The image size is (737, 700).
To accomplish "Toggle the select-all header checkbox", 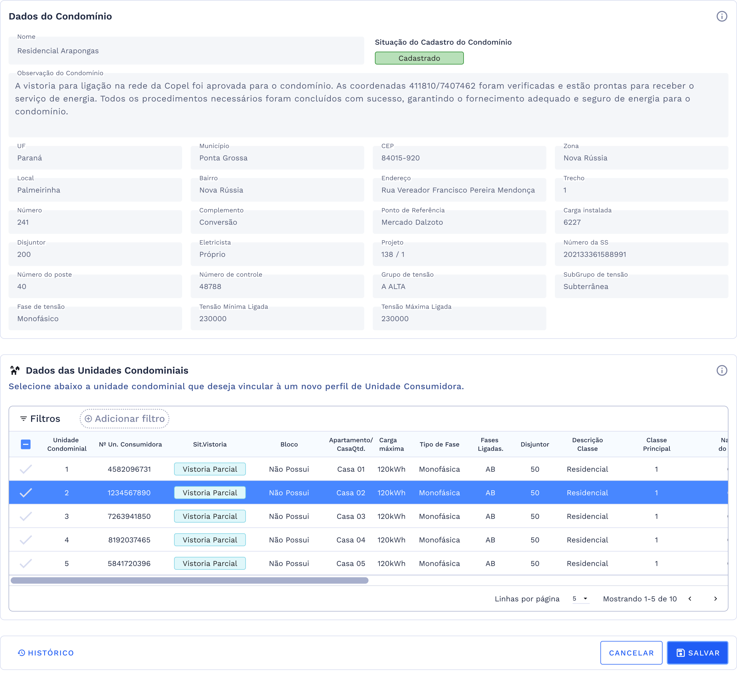I will (x=26, y=444).
